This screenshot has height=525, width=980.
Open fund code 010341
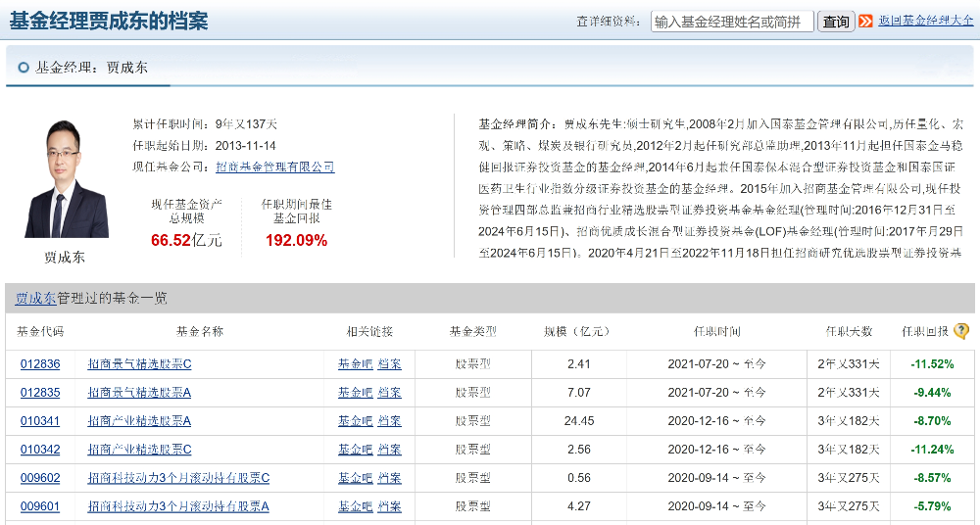[40, 420]
